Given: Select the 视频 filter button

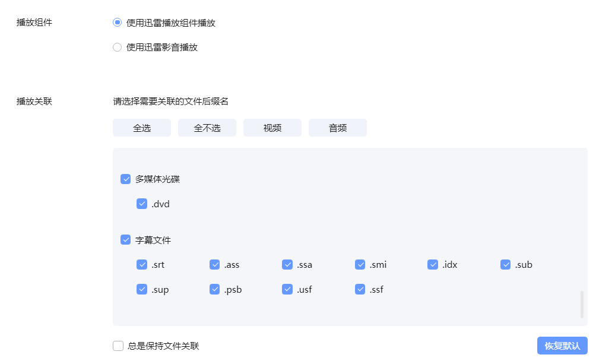Looking at the screenshot, I should tap(272, 127).
